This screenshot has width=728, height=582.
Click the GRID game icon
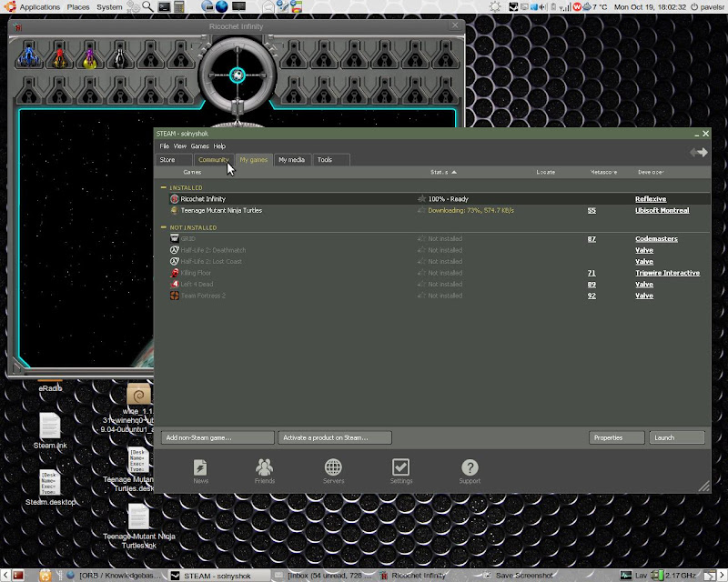click(x=175, y=238)
